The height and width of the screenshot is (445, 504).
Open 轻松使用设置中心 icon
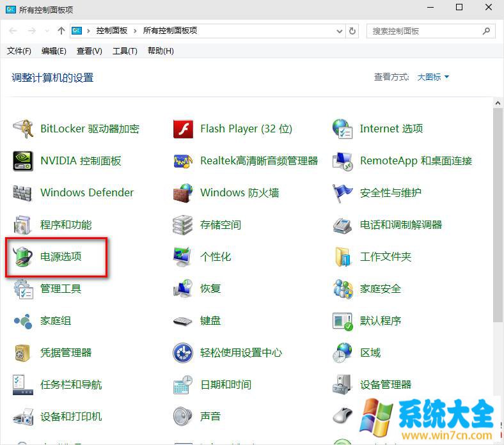click(183, 353)
